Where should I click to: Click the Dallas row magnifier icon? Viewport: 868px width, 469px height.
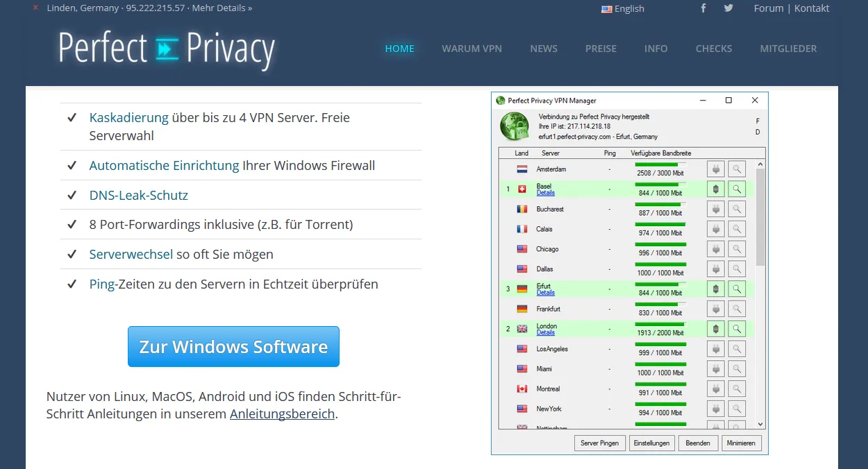(737, 268)
